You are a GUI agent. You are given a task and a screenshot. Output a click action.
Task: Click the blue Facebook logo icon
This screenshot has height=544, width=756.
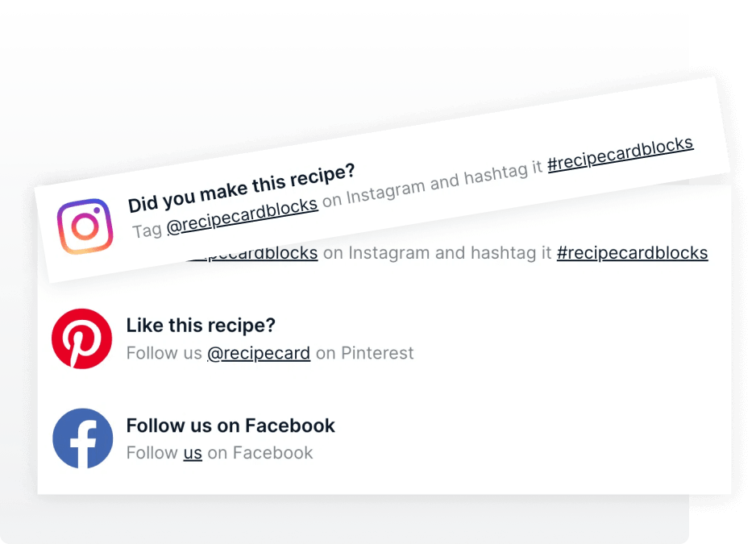pyautogui.click(x=82, y=438)
